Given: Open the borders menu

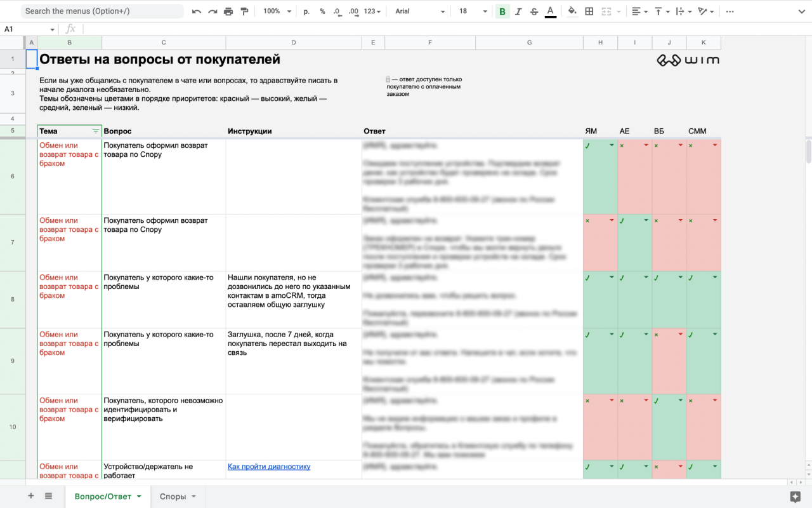Looking at the screenshot, I should [x=589, y=11].
